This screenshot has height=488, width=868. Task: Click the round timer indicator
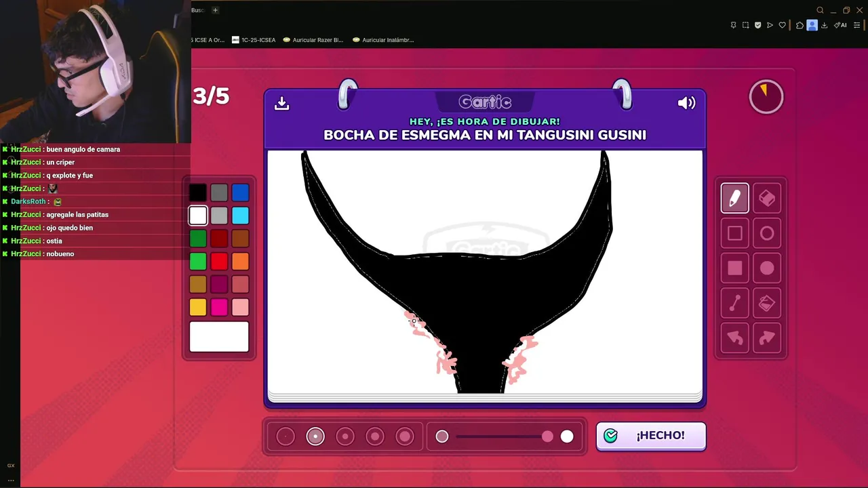[766, 97]
